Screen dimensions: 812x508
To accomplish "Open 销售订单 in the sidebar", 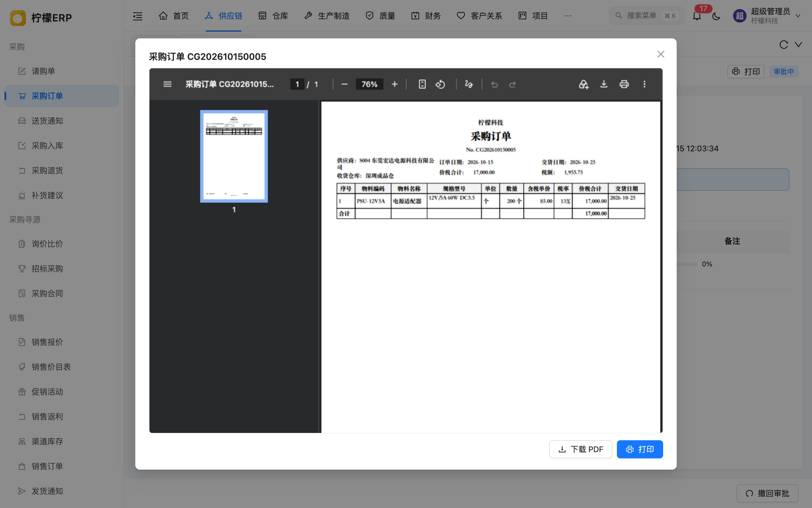I will (62, 466).
